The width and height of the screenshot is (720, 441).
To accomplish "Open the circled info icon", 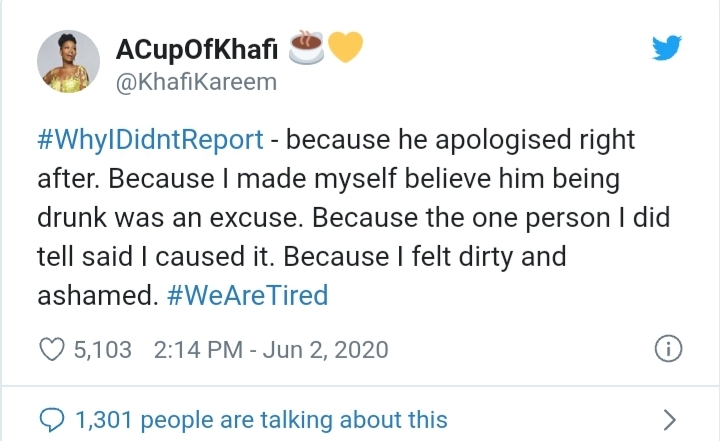I will click(x=668, y=349).
